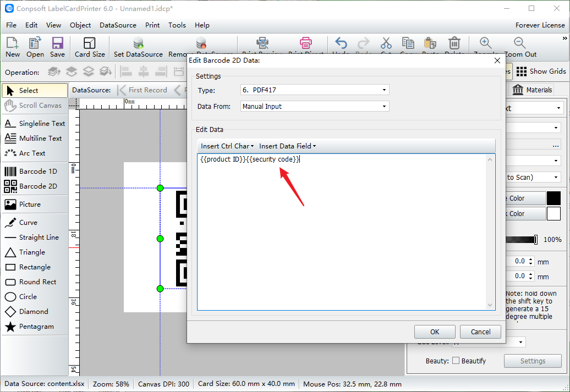
Task: Select the Straight Line tool
Action: 35,238
